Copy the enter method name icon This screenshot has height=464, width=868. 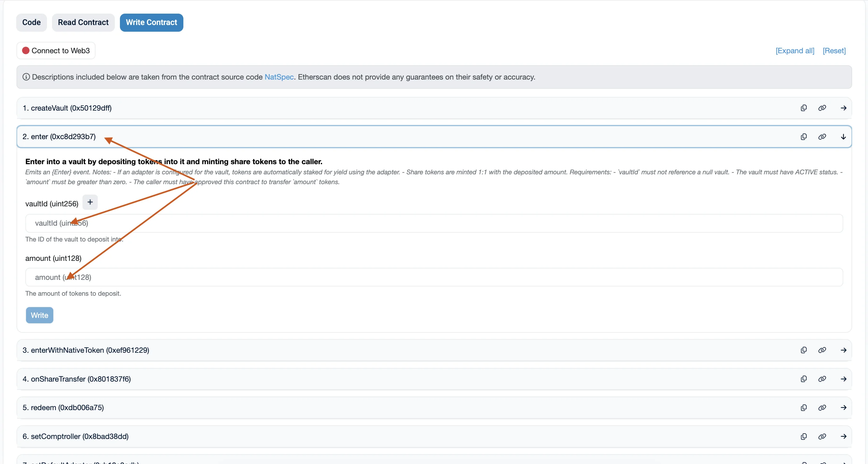[x=804, y=136]
